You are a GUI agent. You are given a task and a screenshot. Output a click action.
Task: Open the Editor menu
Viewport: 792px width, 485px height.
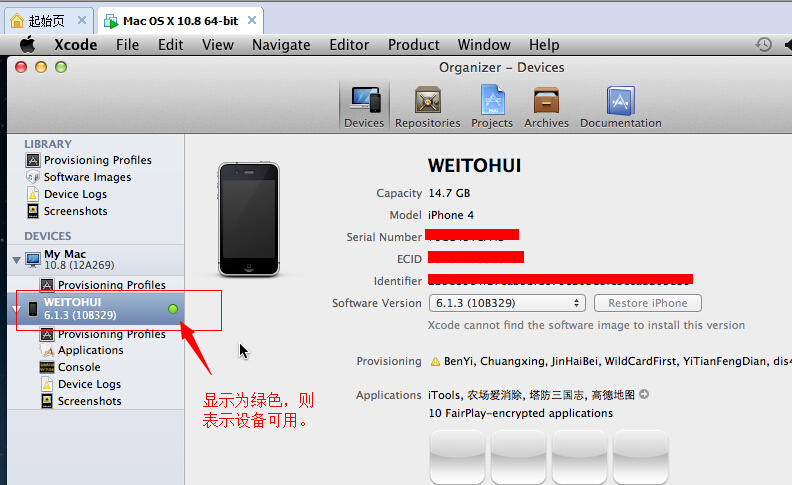(x=349, y=45)
